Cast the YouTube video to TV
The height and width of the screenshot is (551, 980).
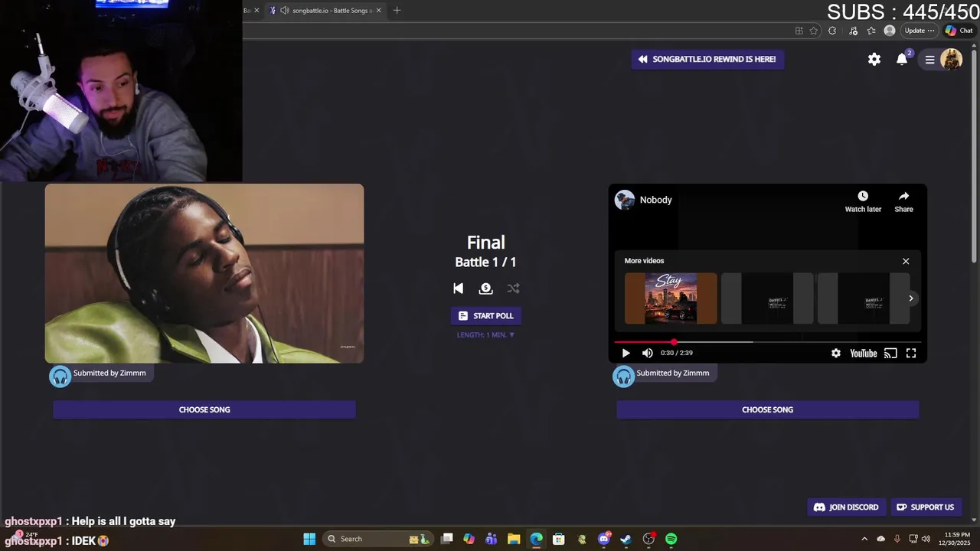[890, 353]
